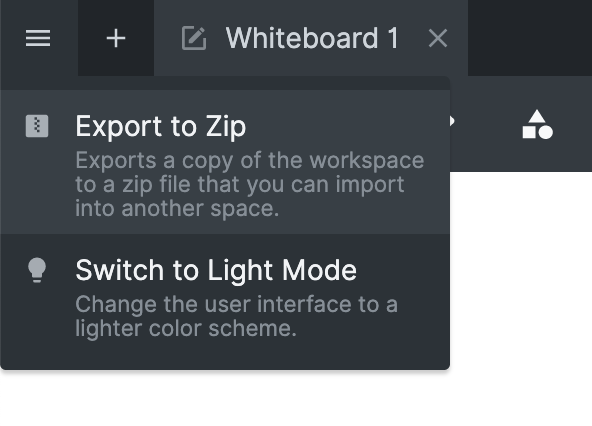Choose the Export to Zip menu entry
The image size is (592, 426).
point(225,162)
